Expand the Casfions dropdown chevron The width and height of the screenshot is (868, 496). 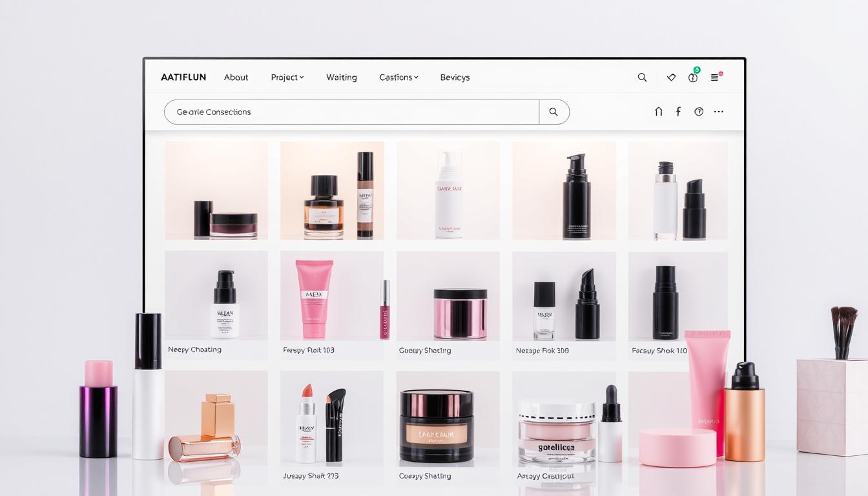pyautogui.click(x=416, y=77)
